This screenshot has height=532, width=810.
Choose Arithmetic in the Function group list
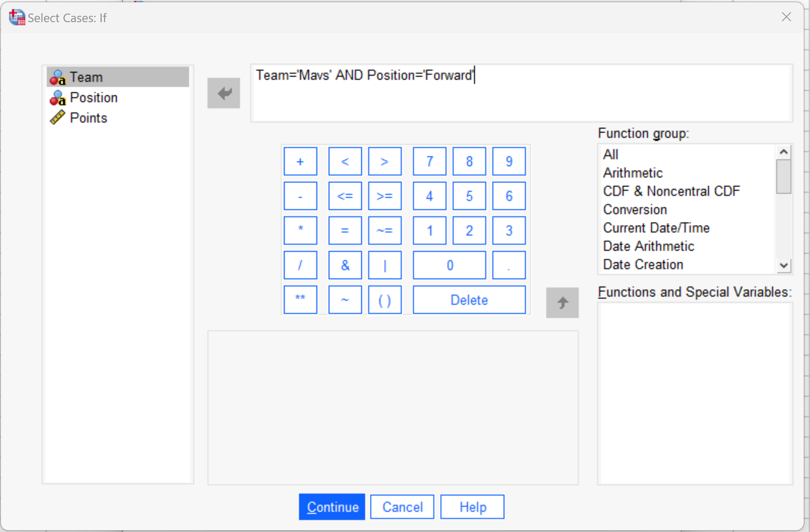(632, 173)
